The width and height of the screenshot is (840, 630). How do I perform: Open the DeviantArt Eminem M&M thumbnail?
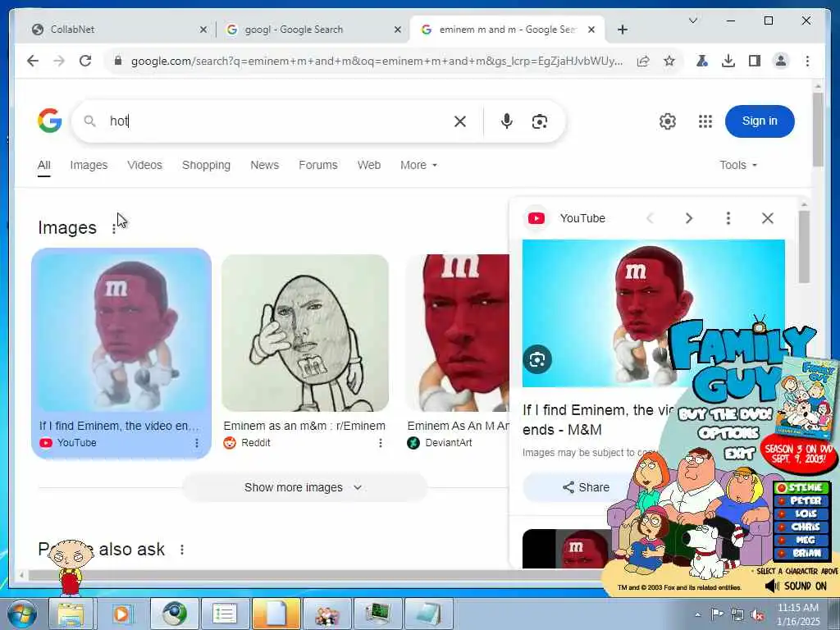(x=458, y=333)
